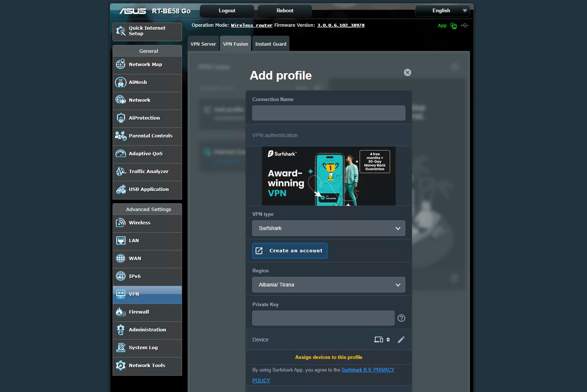
Task: Click the 'VPN authentication' section label
Action: [275, 135]
